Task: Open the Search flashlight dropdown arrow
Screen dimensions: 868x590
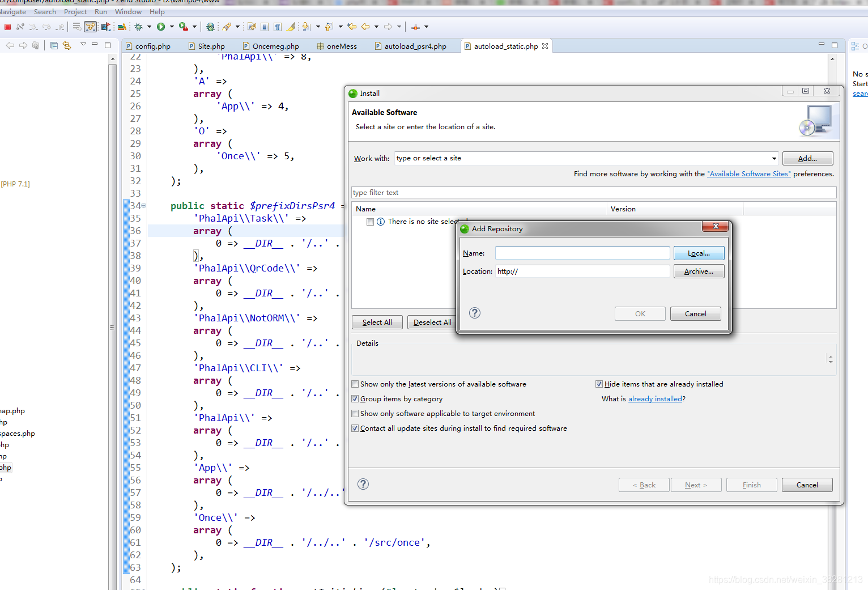Action: [x=237, y=27]
